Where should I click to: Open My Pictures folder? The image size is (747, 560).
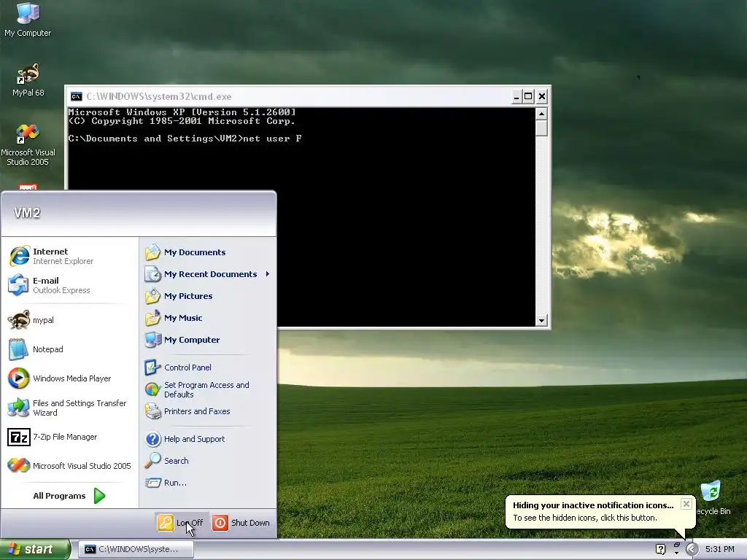[x=208, y=296]
